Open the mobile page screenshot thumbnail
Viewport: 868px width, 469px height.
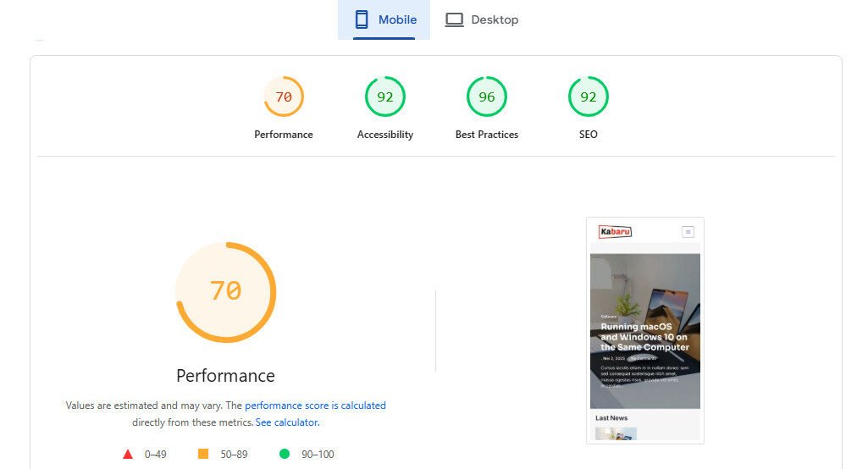645,330
